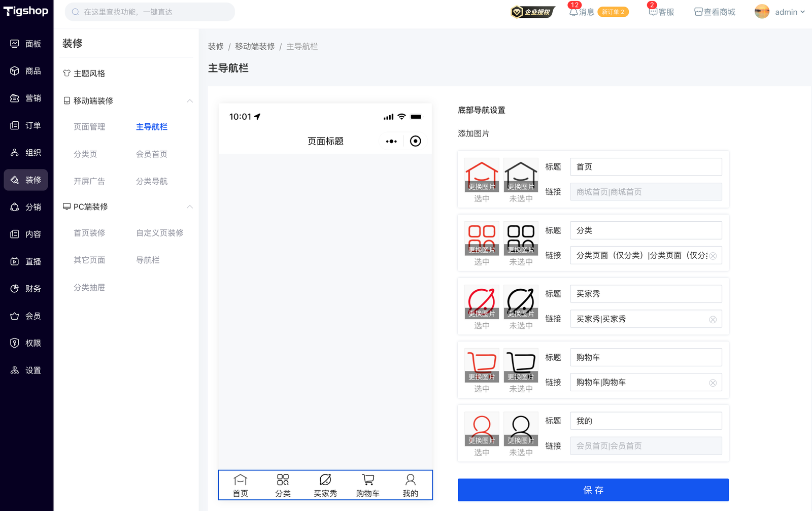Select 装修 decoration in the sidebar

(x=26, y=180)
